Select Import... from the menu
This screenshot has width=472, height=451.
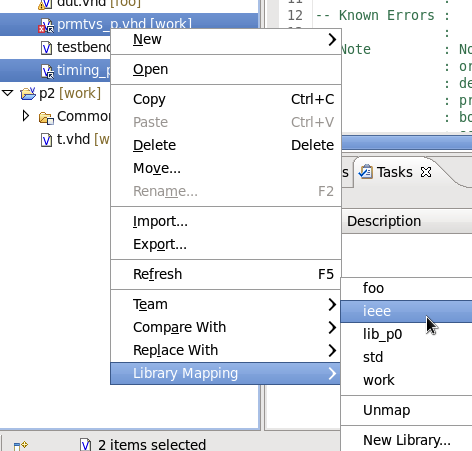click(226, 221)
